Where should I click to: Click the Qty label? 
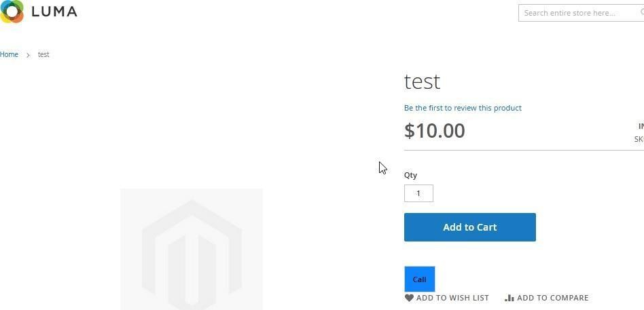point(410,175)
